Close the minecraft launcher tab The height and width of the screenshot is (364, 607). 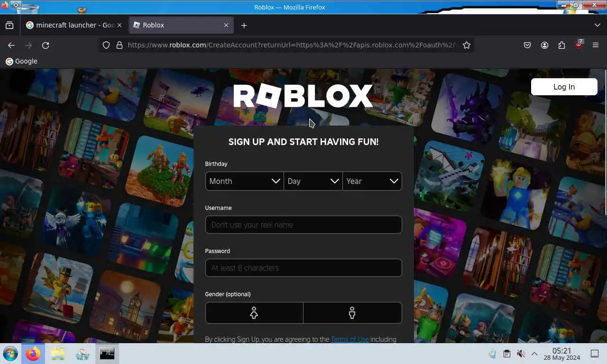tap(119, 25)
